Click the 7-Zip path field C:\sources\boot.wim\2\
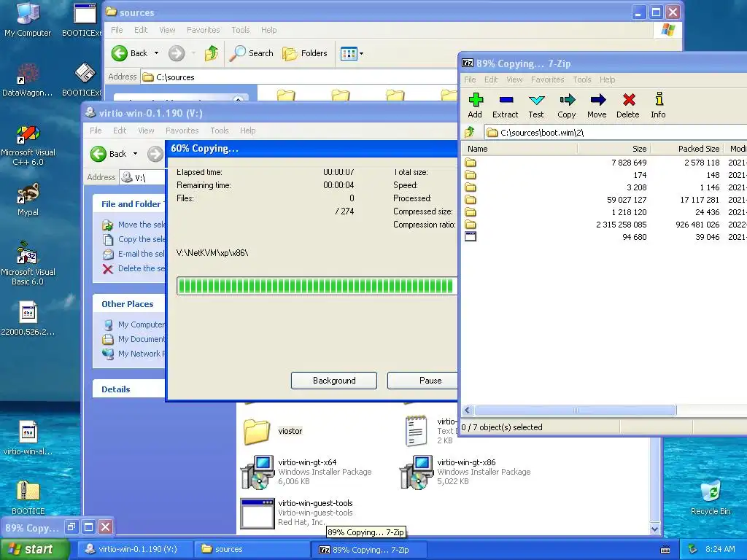 tap(616, 133)
